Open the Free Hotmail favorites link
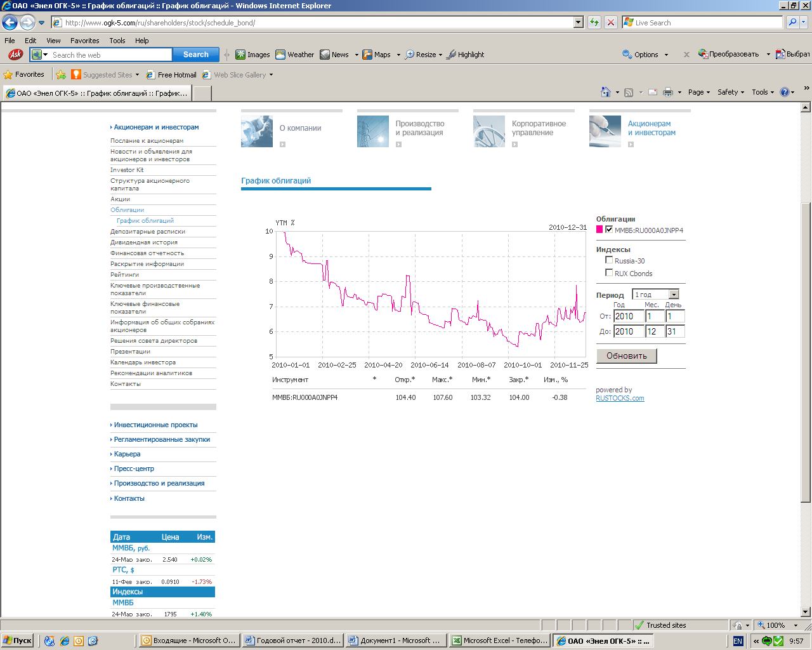Screen dimensions: 812x650 pos(171,74)
